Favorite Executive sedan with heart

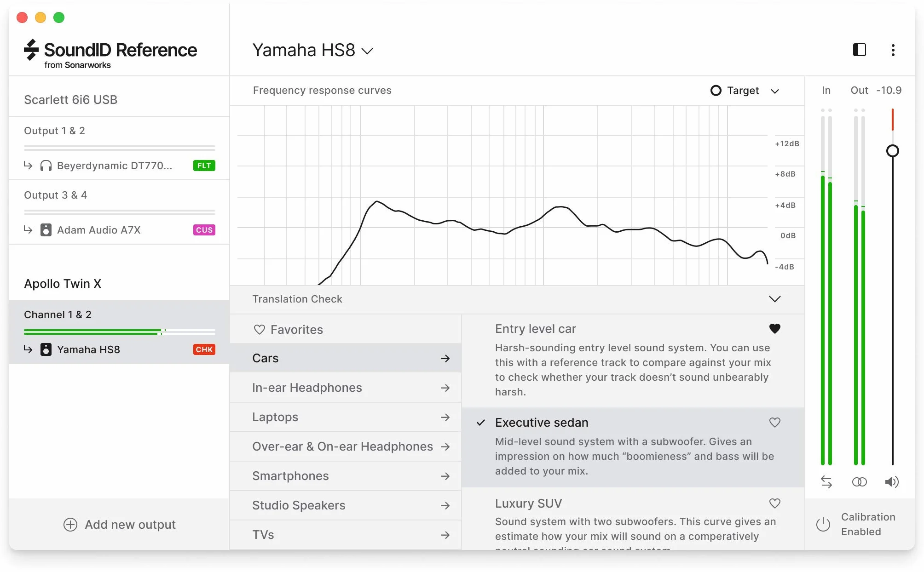click(775, 422)
